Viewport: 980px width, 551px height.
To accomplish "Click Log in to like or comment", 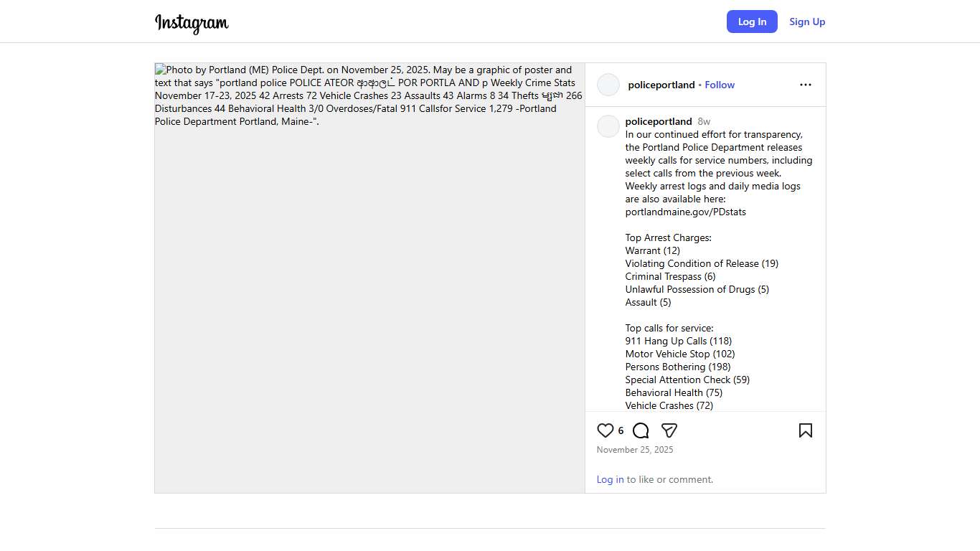I will tap(610, 479).
